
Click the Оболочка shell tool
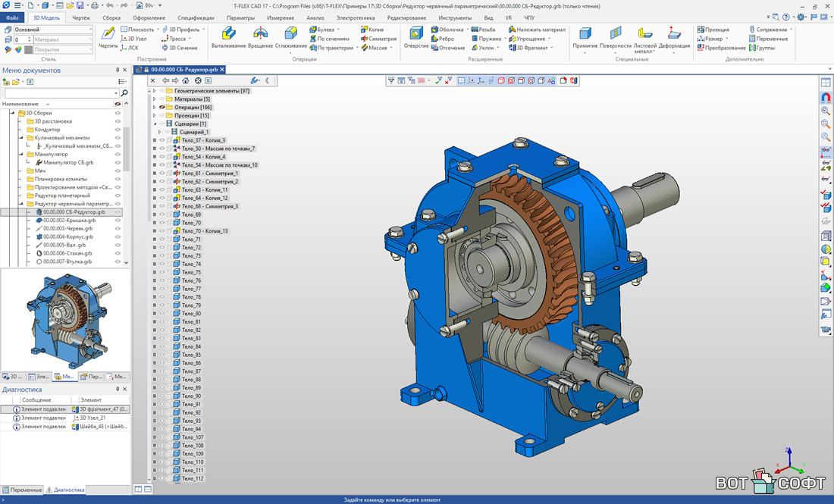(x=447, y=30)
